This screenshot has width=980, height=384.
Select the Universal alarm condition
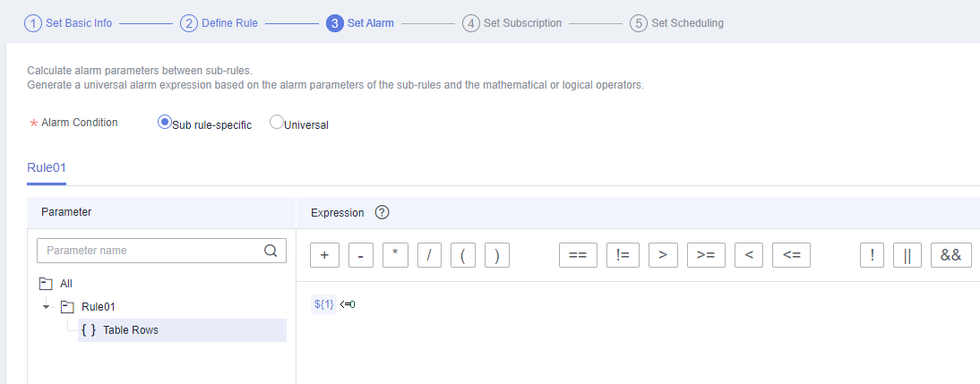click(x=276, y=123)
